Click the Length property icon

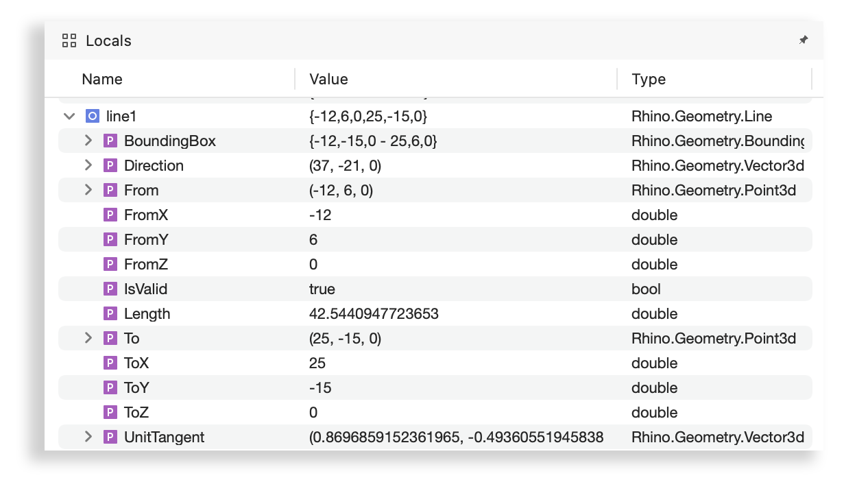click(110, 314)
